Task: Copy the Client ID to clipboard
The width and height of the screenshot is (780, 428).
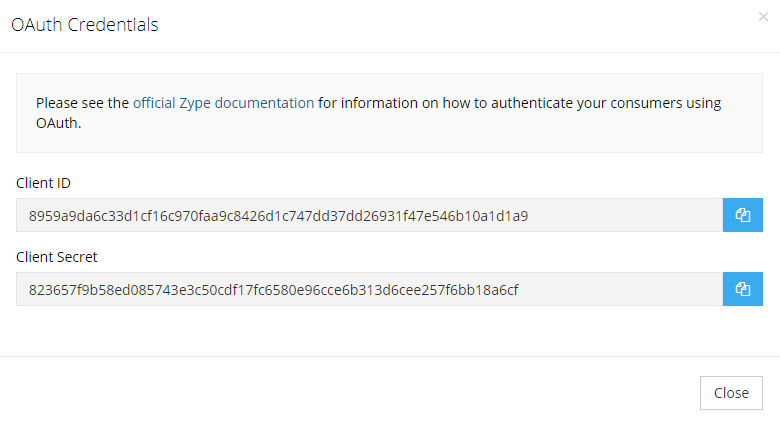Action: 742,215
